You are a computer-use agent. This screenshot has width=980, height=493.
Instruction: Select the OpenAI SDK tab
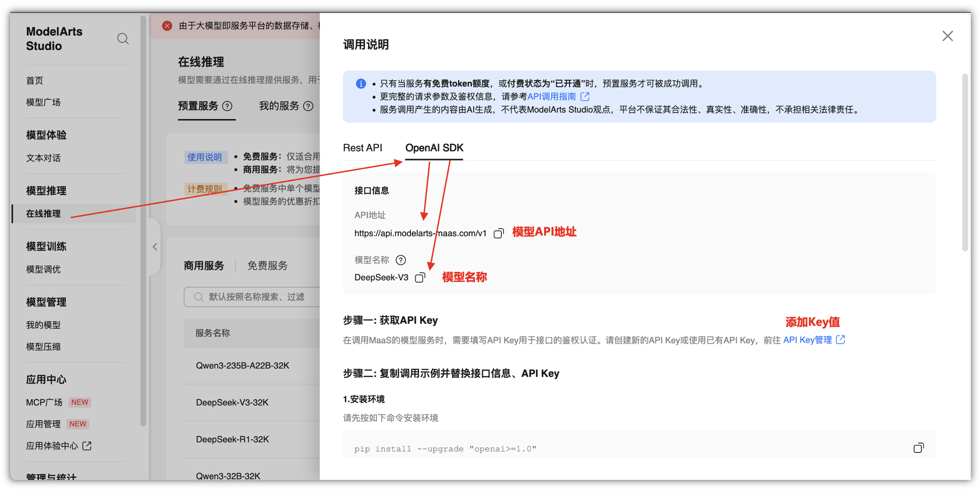(x=434, y=148)
